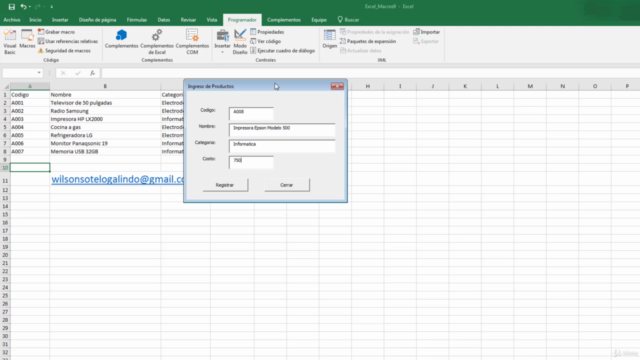Open the Name Box dropdown arrow
This screenshot has height=360, width=640.
[x=39, y=73]
